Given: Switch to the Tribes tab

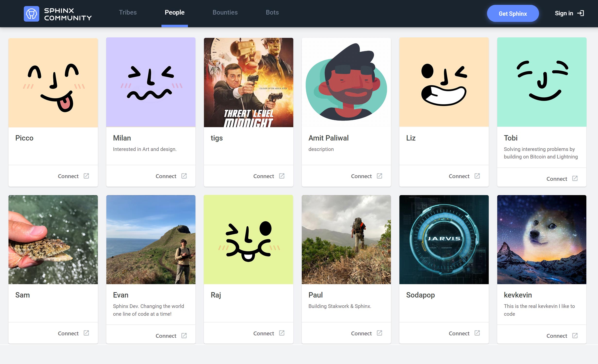Looking at the screenshot, I should 127,12.
